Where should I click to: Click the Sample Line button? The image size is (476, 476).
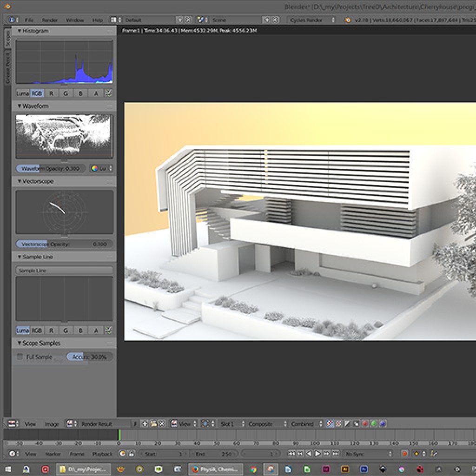tap(64, 270)
